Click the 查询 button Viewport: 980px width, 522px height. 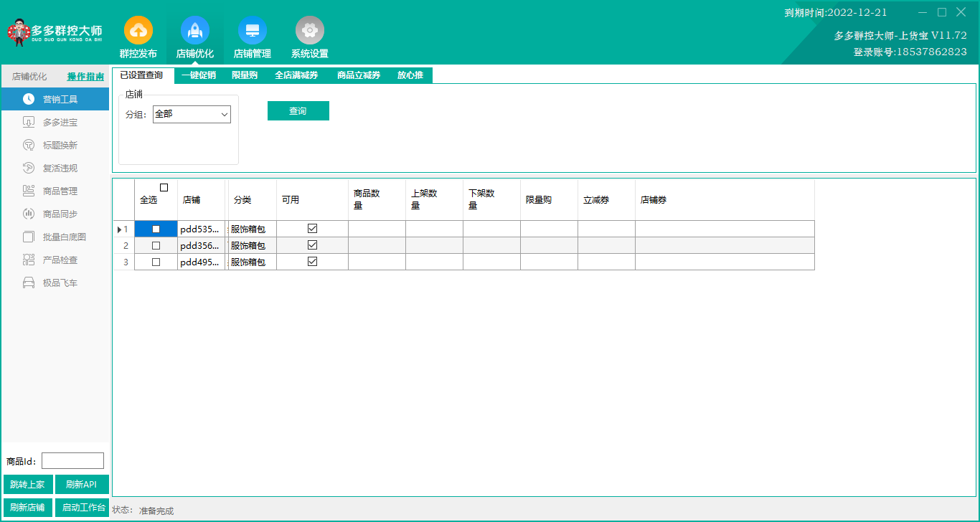[x=298, y=111]
